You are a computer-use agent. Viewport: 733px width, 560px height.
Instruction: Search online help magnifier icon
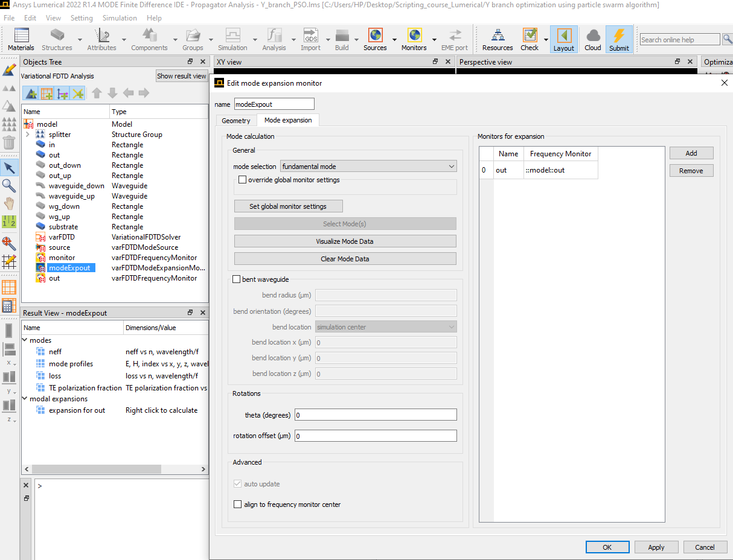pyautogui.click(x=728, y=39)
